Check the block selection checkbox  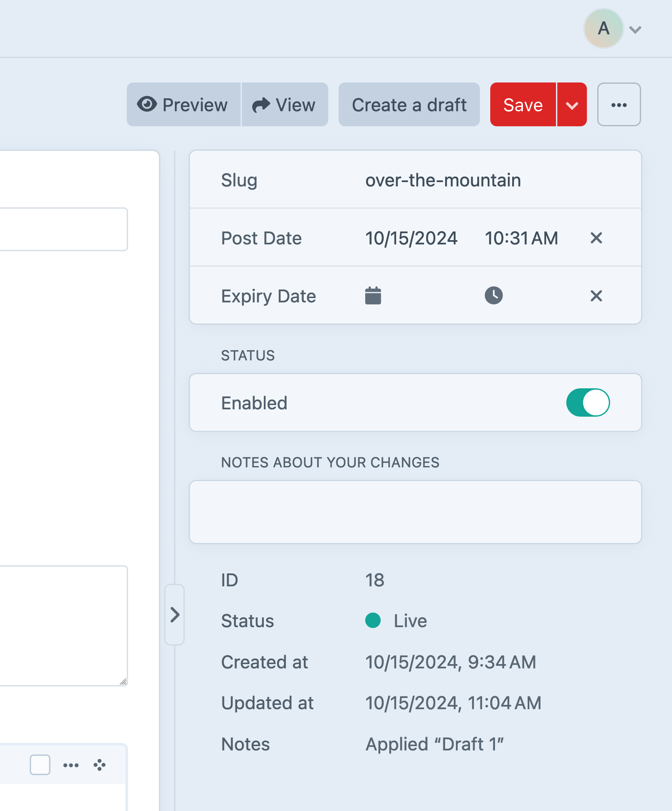coord(40,765)
